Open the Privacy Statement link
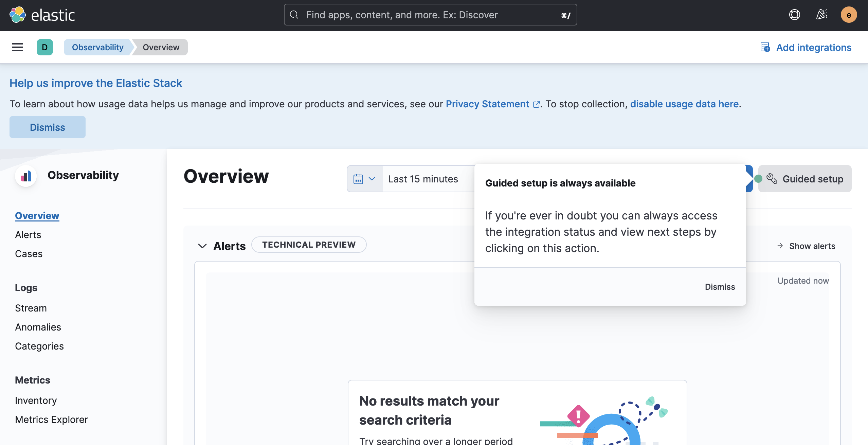Viewport: 868px width, 445px height. coord(487,104)
